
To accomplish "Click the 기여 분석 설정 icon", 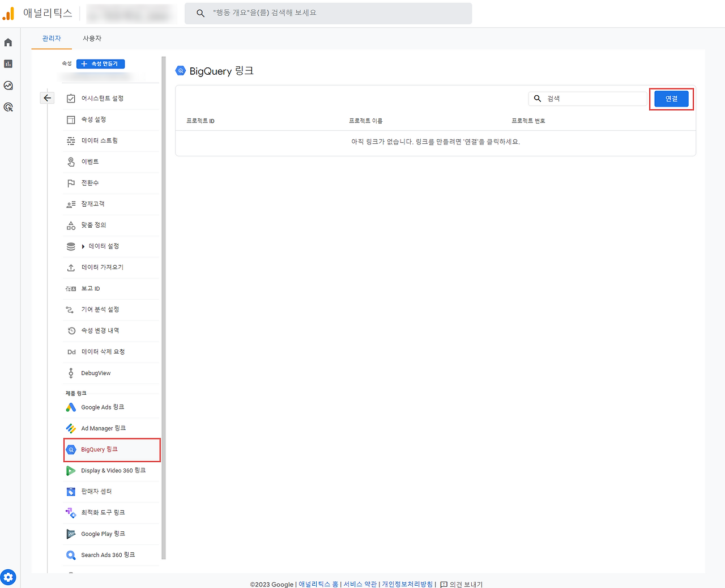I will pyautogui.click(x=71, y=310).
